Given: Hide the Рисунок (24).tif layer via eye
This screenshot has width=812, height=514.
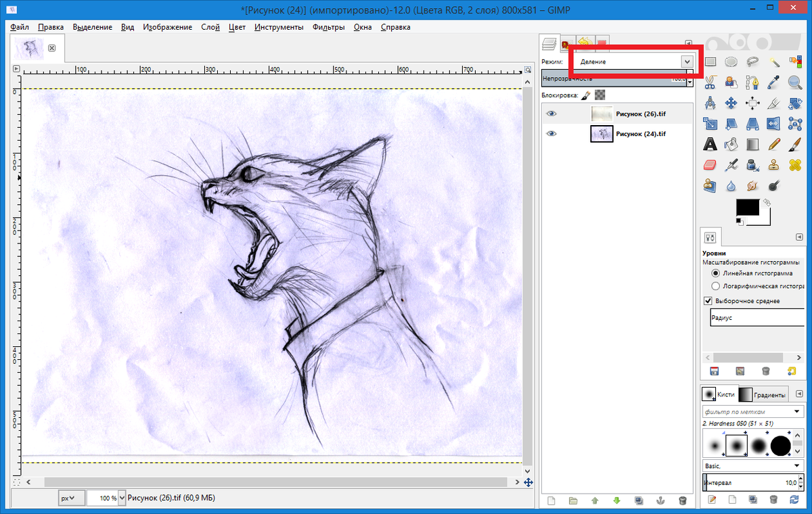Looking at the screenshot, I should point(551,134).
